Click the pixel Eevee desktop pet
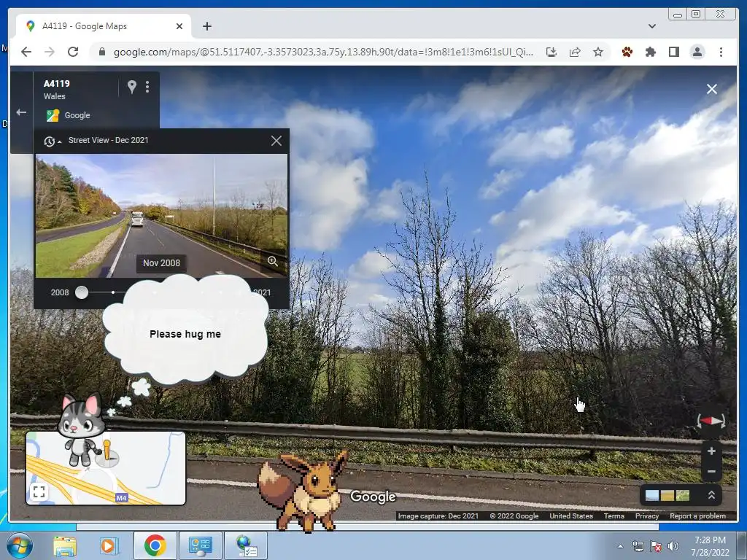This screenshot has width=747, height=560. 303,491
